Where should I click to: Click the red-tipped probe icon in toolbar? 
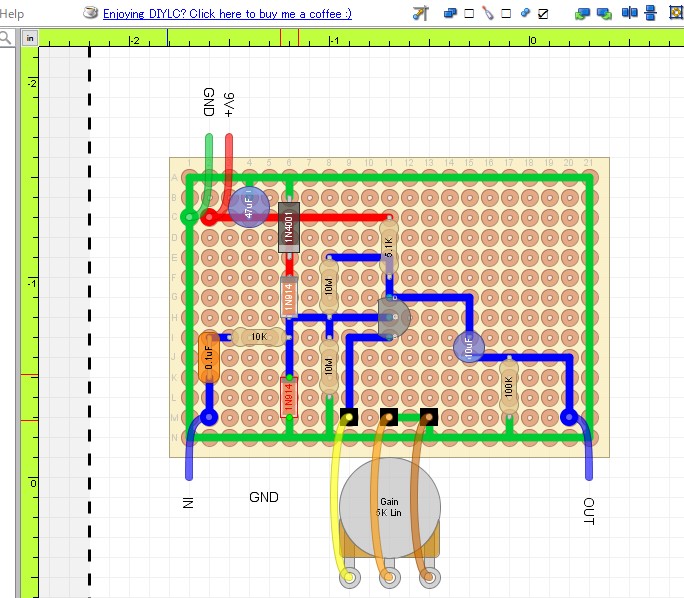click(488, 13)
